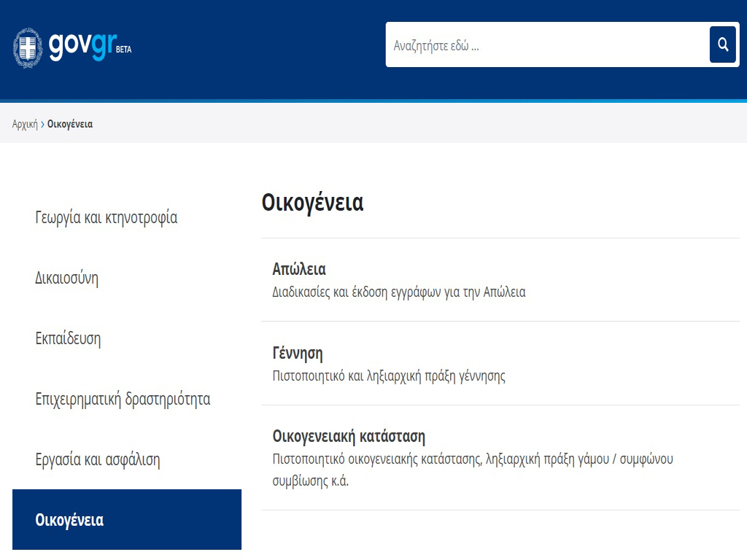Click the Greek coat of arms emblem
Screen dimensions: 747x560
click(28, 47)
